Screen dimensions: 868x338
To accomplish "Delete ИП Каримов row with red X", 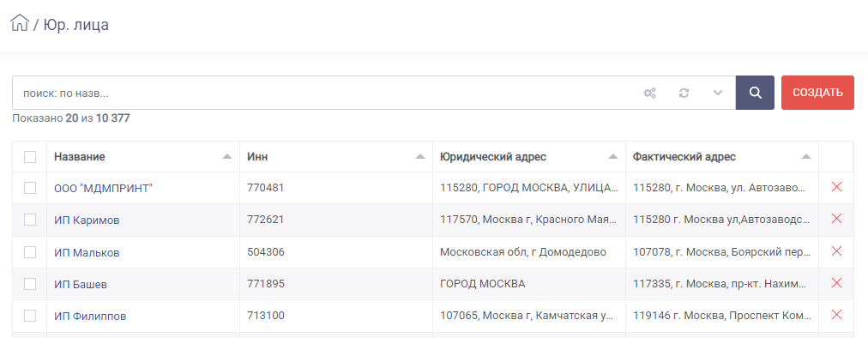I will (x=836, y=218).
